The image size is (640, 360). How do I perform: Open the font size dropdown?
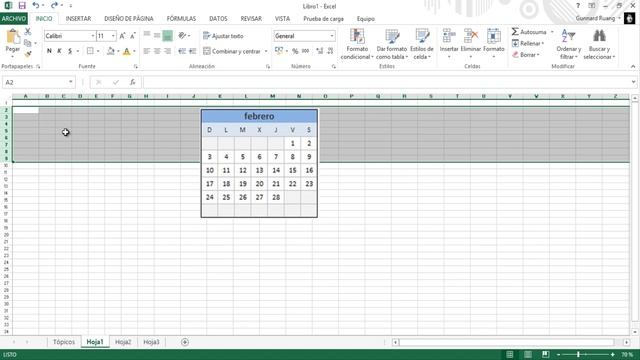click(113, 36)
